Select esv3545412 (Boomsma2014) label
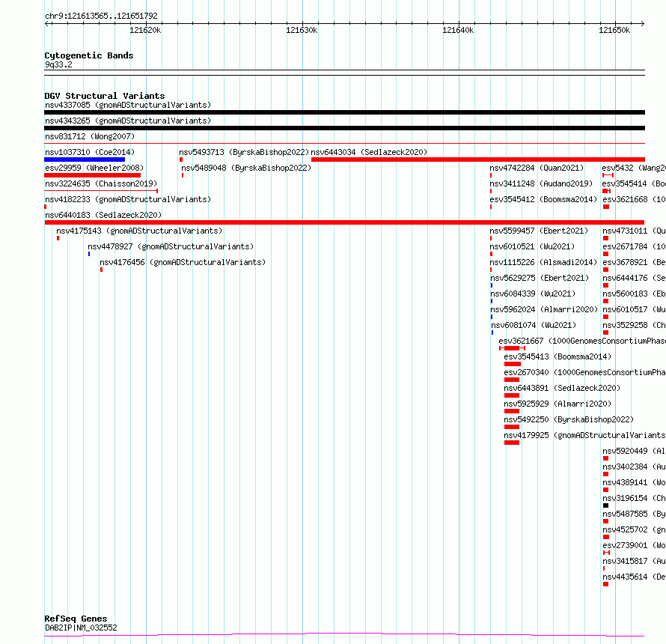 [543, 199]
